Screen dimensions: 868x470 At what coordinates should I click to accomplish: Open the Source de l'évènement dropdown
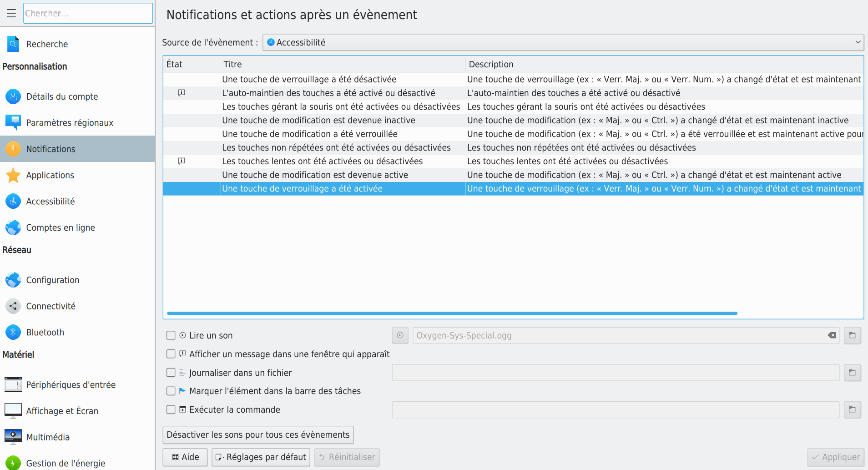click(x=563, y=42)
